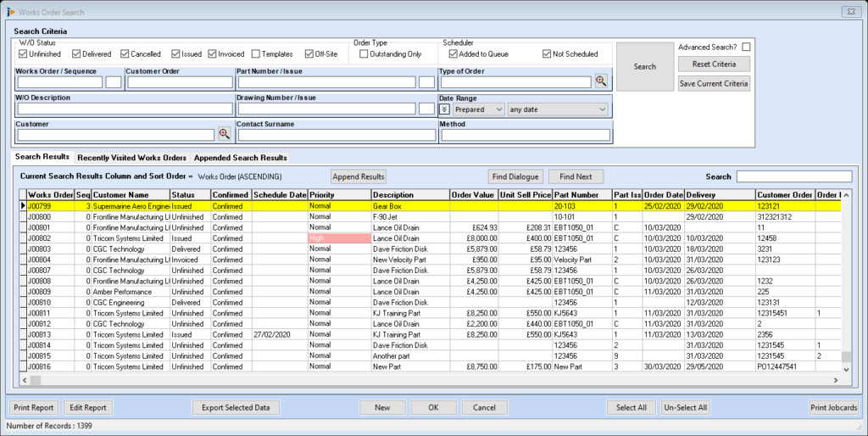This screenshot has width=868, height=436.
Task: Click the Print Jobcards button
Action: [834, 408]
